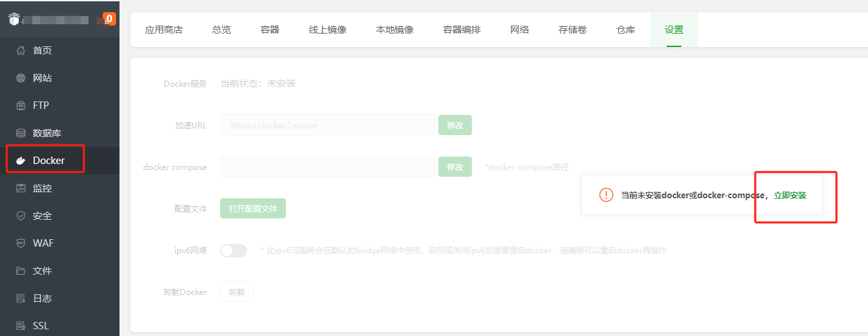
Task: Click the WAF shield icon
Action: [x=21, y=243]
